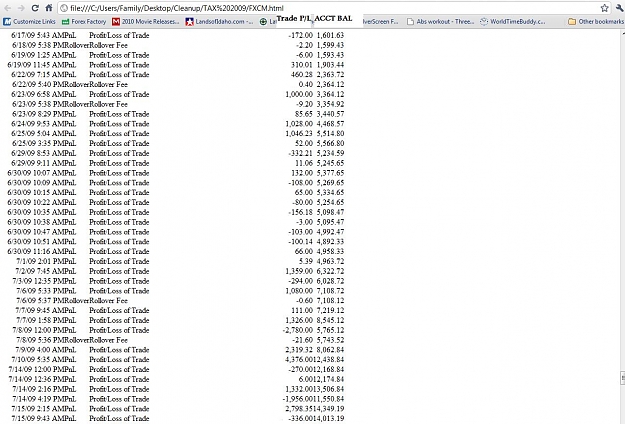625x424 pixels.
Task: Click the 6/25/09 3:35 PM date cell
Action: click(36, 143)
